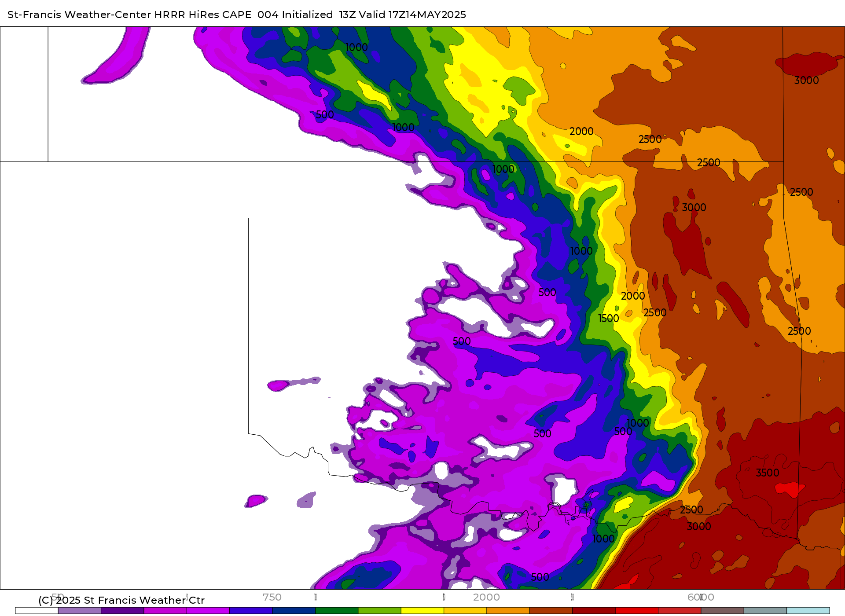Click the navy blue legend swatch
The image size is (845, 616).
tap(294, 611)
